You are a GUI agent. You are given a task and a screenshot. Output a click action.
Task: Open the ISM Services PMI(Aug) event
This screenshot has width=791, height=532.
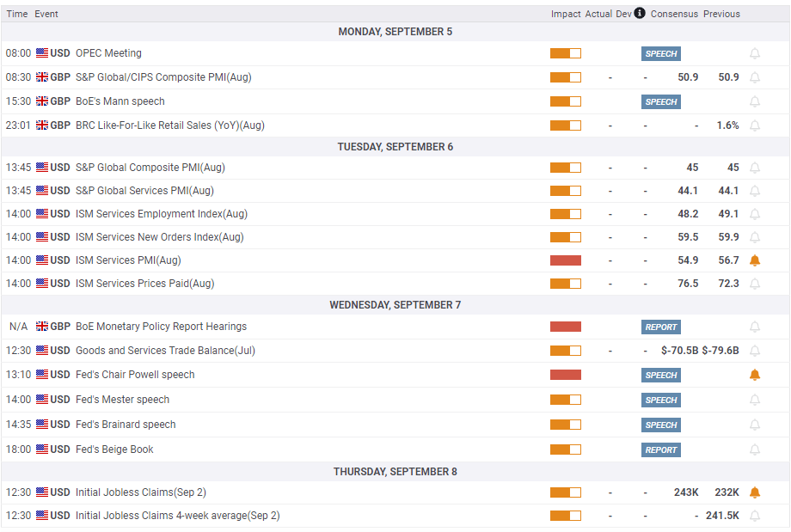(x=128, y=260)
